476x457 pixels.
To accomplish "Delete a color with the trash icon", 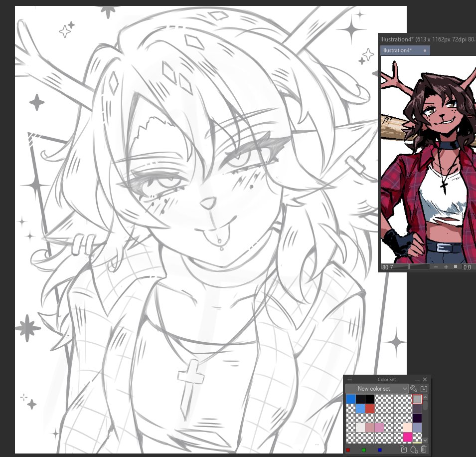I will 424,449.
